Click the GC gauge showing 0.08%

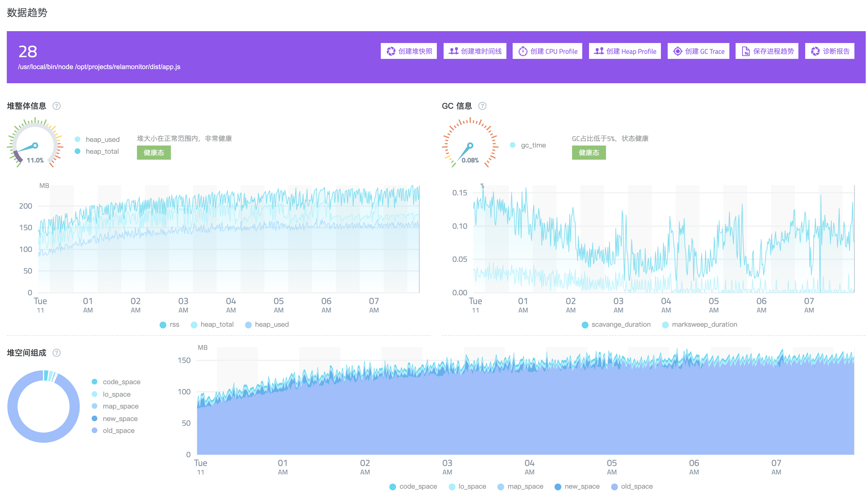point(470,143)
